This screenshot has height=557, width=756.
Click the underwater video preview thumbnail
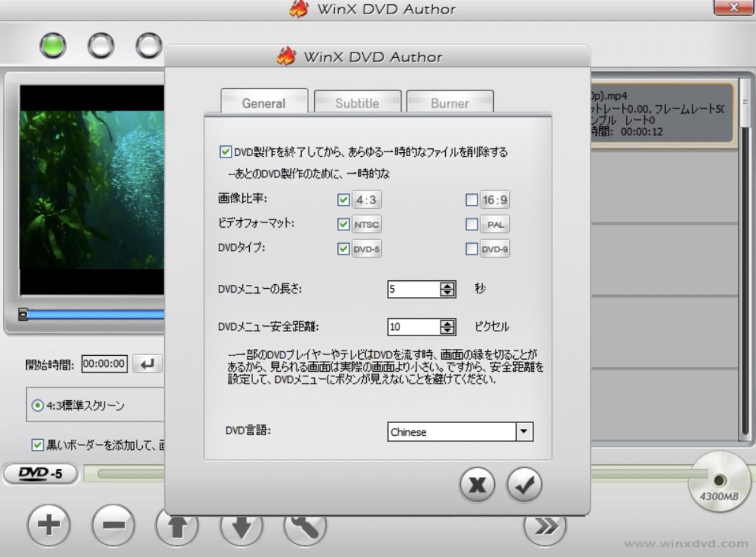point(92,190)
